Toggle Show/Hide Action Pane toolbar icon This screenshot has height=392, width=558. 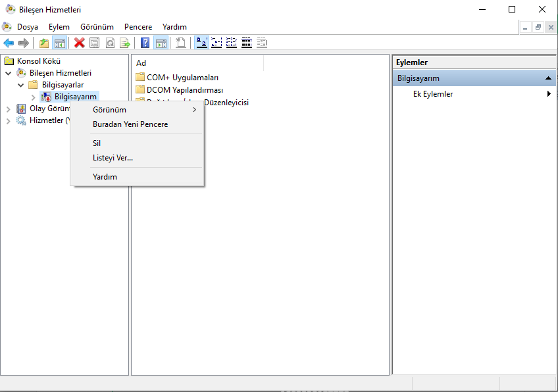[x=161, y=43]
